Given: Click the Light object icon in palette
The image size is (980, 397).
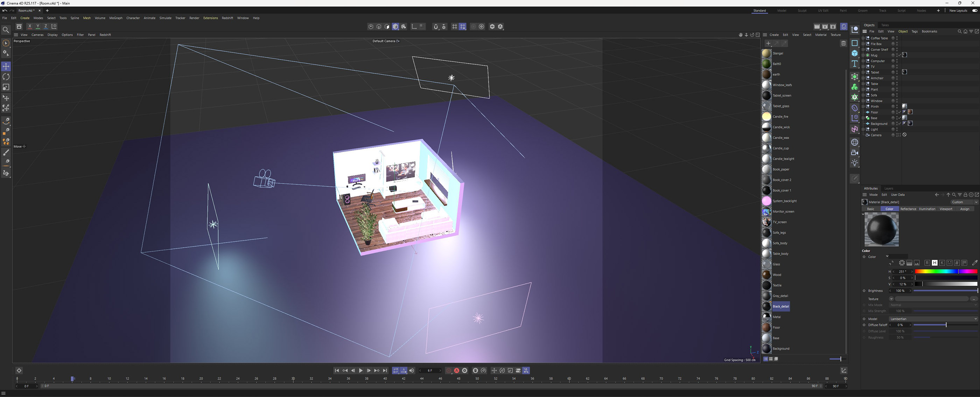Looking at the screenshot, I should pyautogui.click(x=854, y=163).
